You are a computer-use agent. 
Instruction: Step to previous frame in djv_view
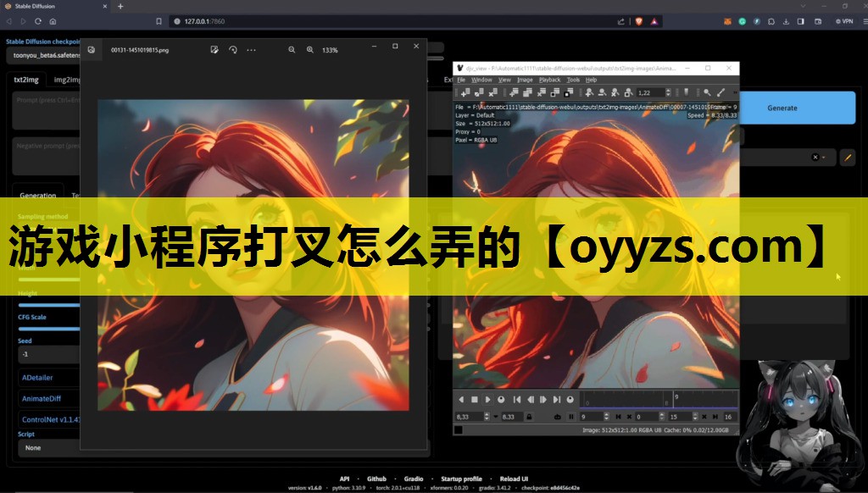pyautogui.click(x=531, y=400)
